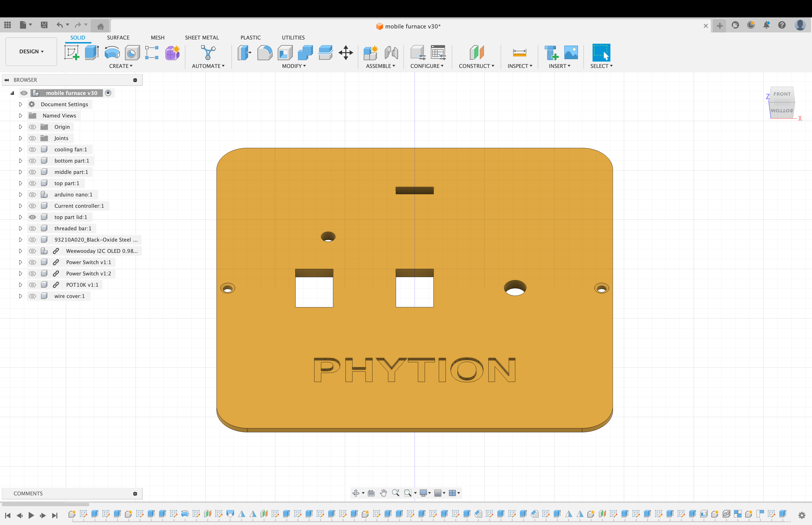This screenshot has width=812, height=525.
Task: Select the Create Sketch tool
Action: pos(72,53)
